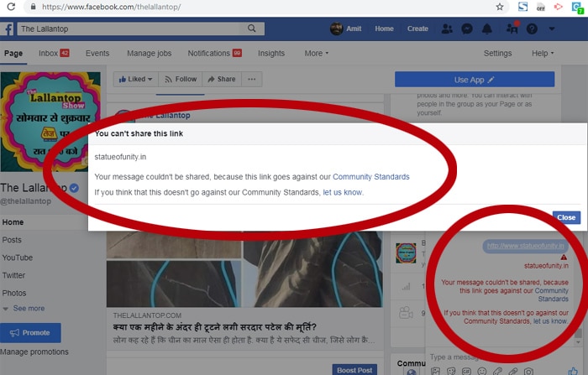Select Twitter in left sidebar

tap(13, 275)
